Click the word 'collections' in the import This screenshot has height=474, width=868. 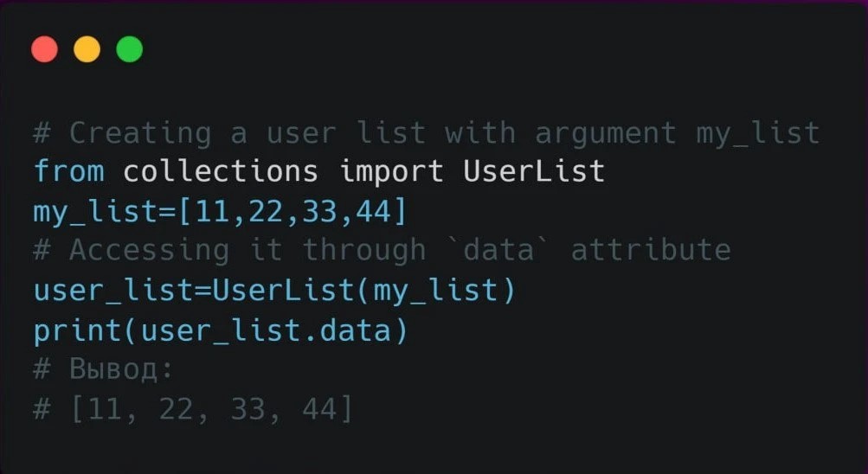point(221,171)
